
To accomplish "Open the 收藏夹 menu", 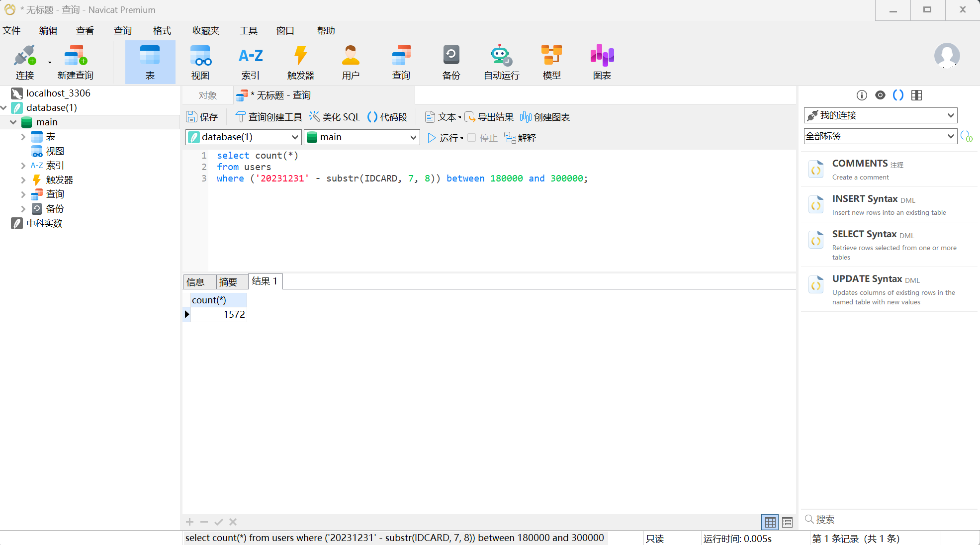I will pyautogui.click(x=205, y=31).
